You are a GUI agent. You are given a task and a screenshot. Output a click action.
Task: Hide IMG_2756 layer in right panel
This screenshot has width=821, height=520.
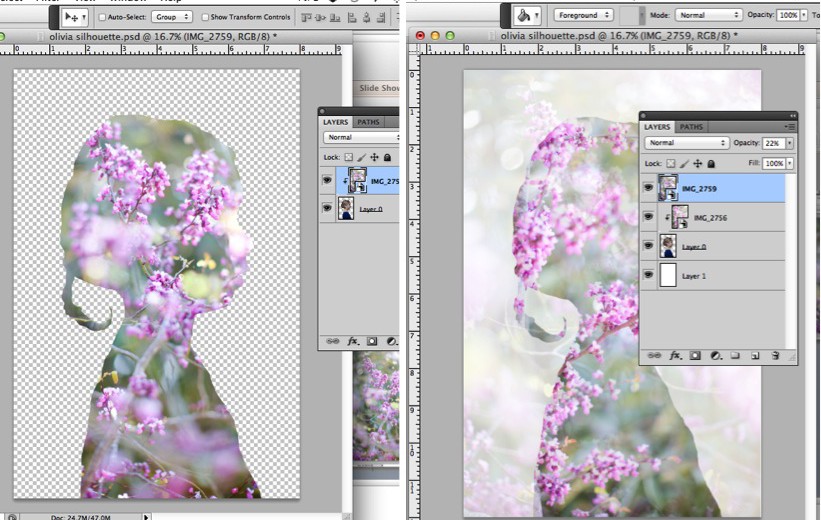point(648,216)
